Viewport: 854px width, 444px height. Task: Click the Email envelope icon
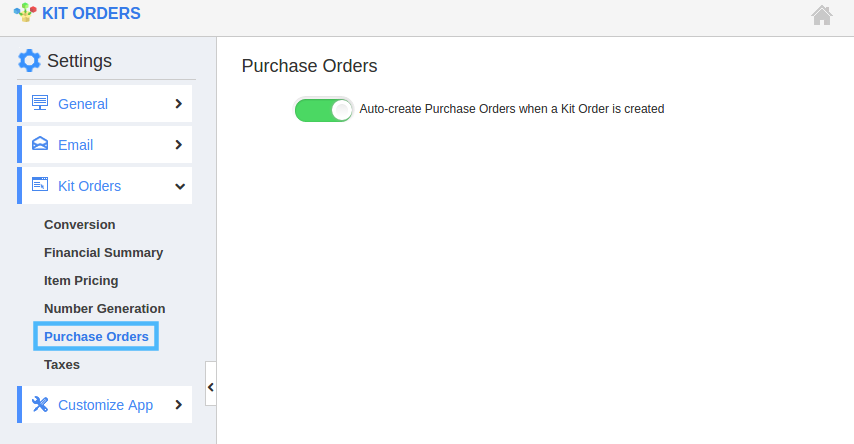click(x=40, y=144)
